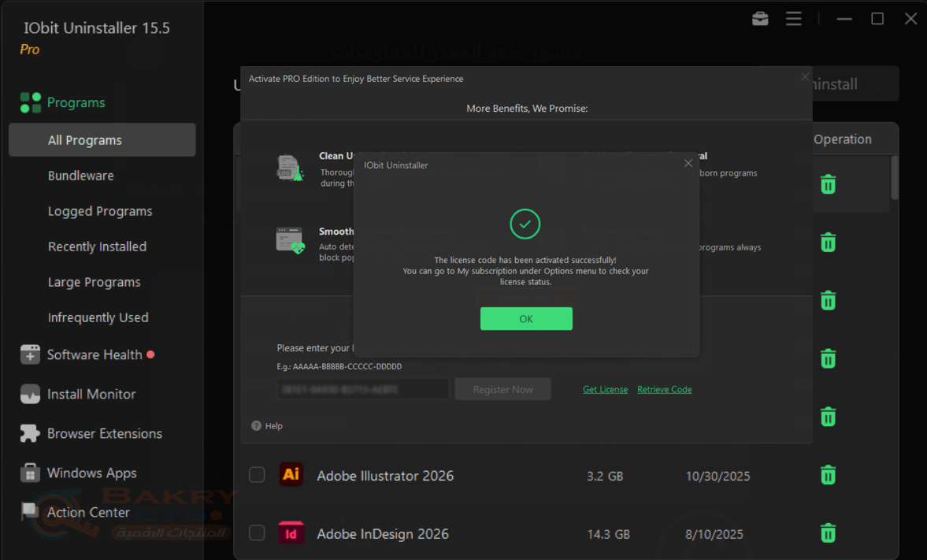Close the IObit Uninstaller success dialog

pos(688,163)
